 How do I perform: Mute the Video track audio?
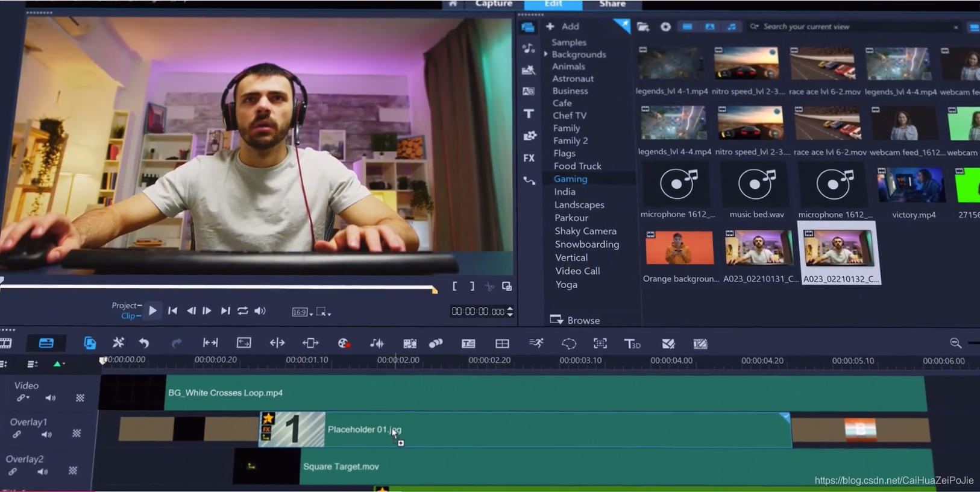click(51, 398)
